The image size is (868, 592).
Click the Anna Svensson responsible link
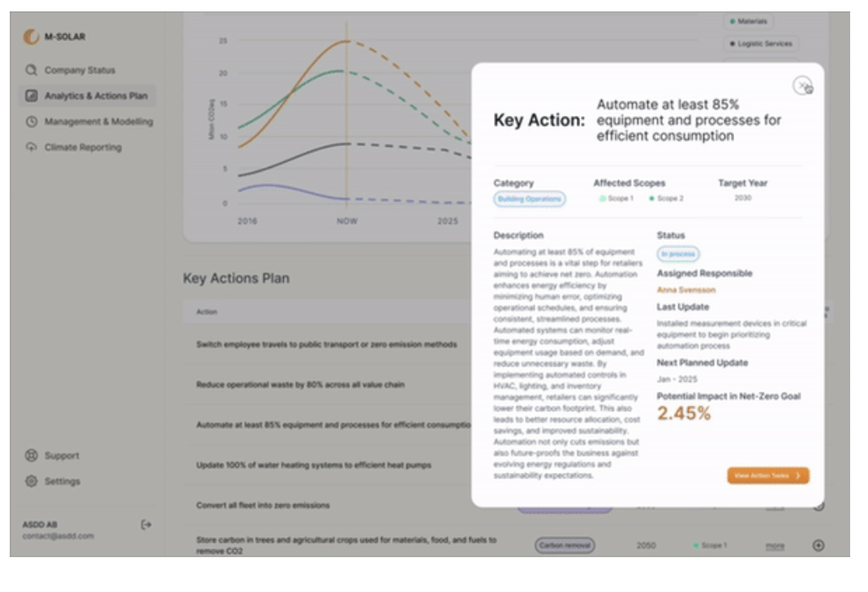[685, 290]
